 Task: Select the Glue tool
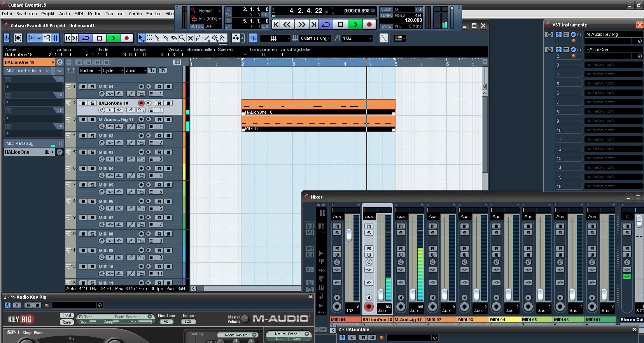(166, 38)
